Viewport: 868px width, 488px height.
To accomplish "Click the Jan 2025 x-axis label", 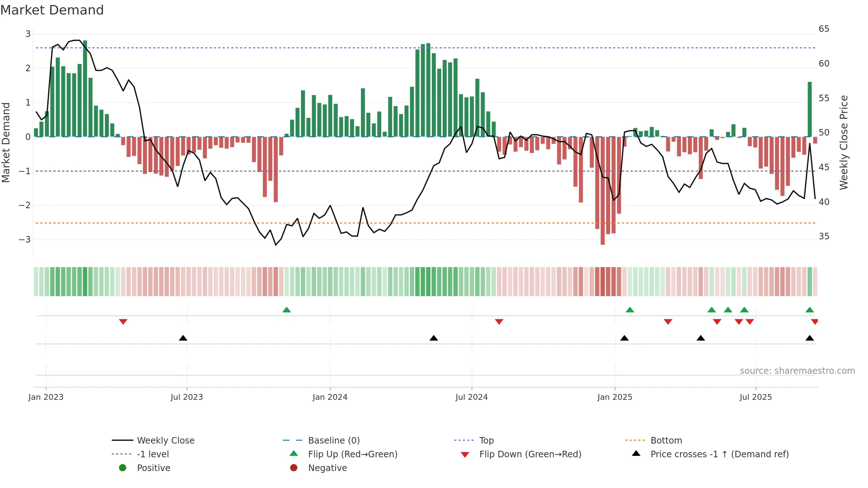I will coord(615,397).
